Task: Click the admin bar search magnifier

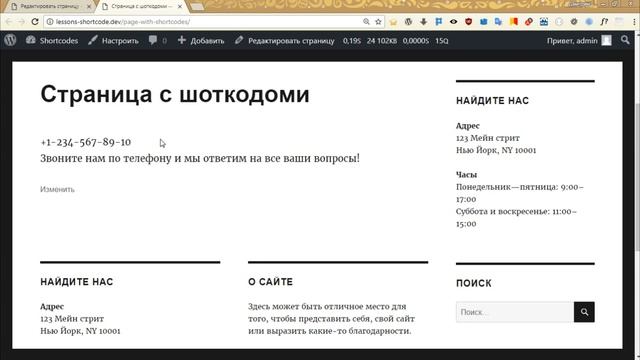Action: 625,40
